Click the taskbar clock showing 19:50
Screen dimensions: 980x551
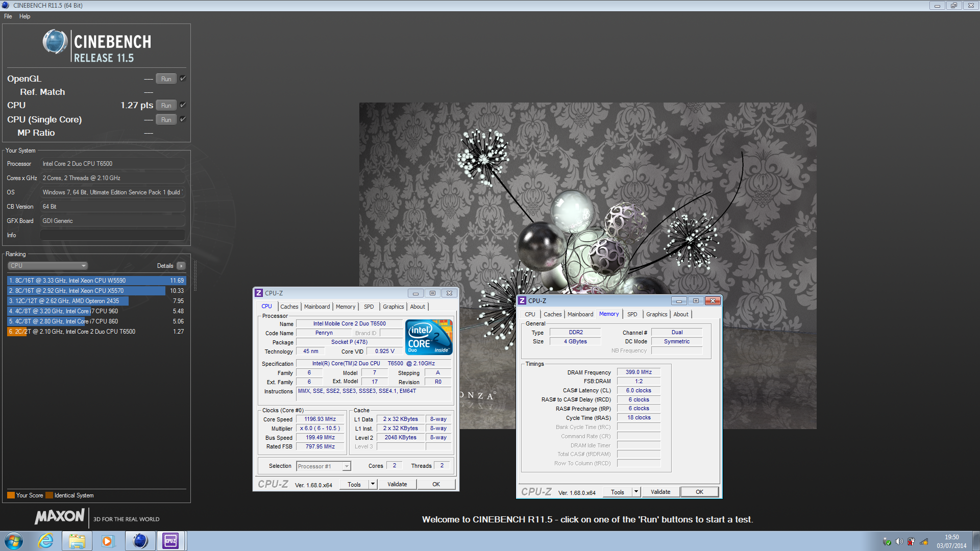pyautogui.click(x=951, y=541)
